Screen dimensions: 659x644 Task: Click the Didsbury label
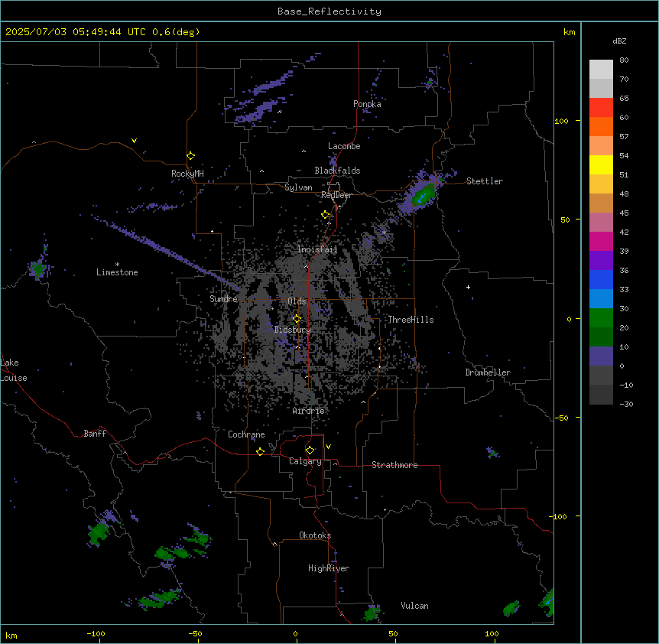[293, 330]
